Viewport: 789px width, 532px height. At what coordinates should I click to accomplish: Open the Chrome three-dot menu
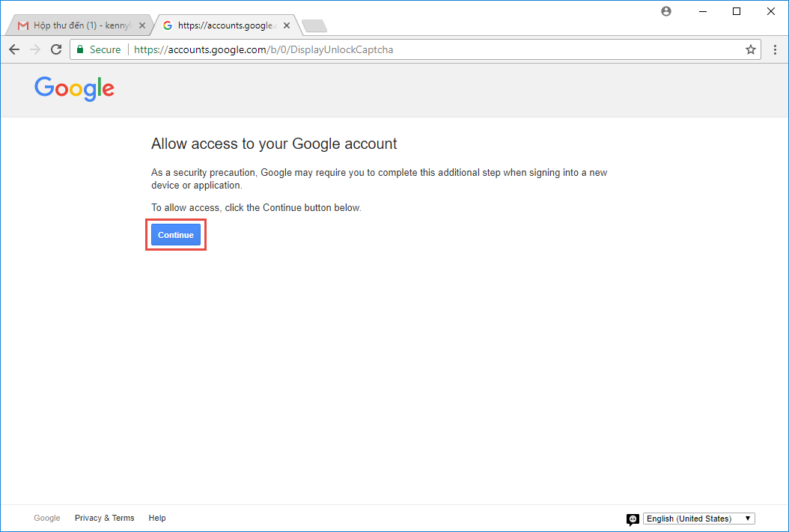pos(776,50)
